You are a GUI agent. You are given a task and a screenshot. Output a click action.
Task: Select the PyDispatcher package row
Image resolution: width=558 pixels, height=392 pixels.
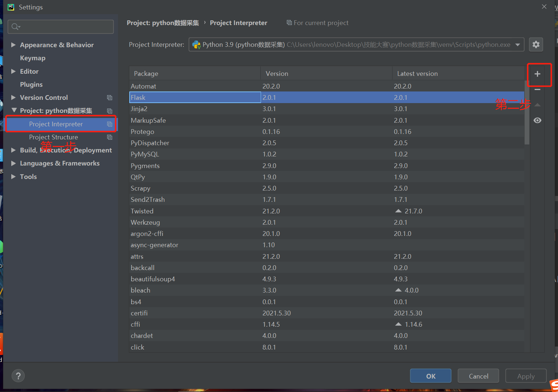[x=327, y=143]
